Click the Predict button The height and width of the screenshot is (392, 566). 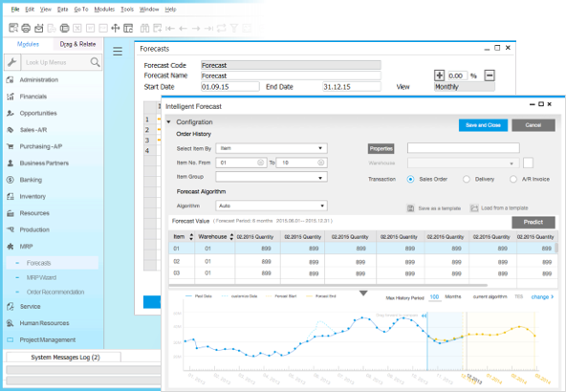click(533, 222)
